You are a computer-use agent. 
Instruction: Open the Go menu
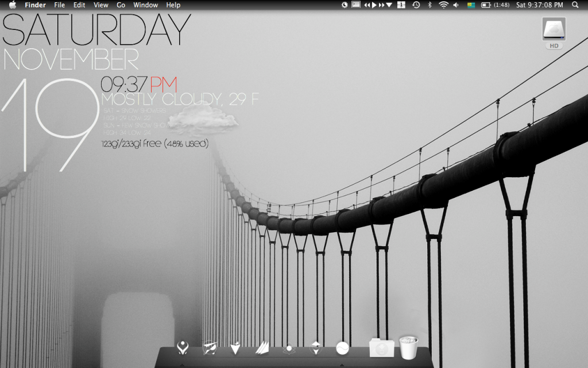point(121,5)
